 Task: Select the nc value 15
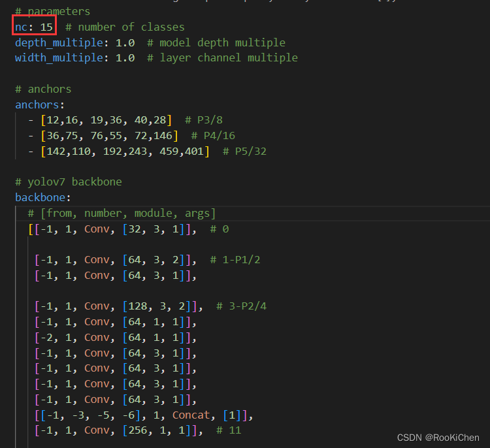46,27
